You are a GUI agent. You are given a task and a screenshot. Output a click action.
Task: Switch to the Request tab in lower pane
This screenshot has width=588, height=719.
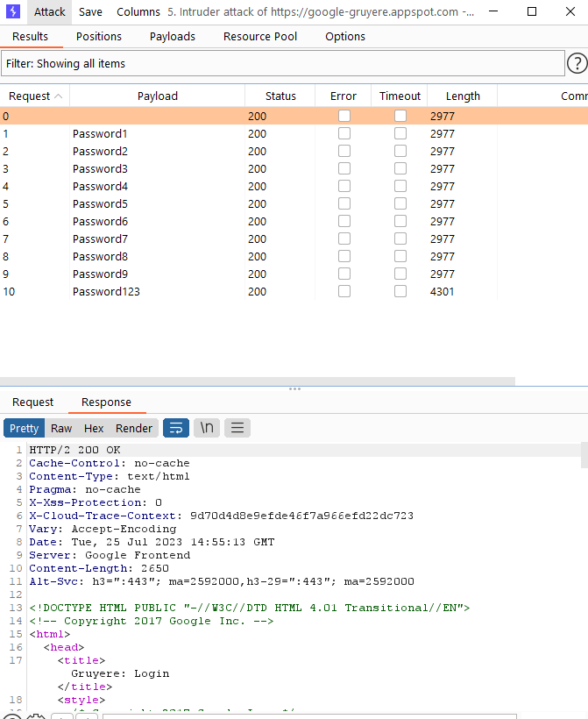[33, 402]
